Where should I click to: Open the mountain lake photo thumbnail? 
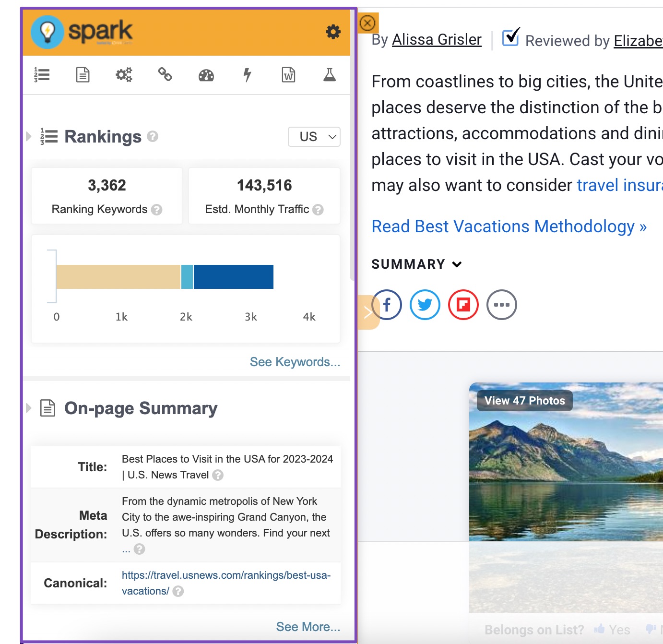click(566, 462)
